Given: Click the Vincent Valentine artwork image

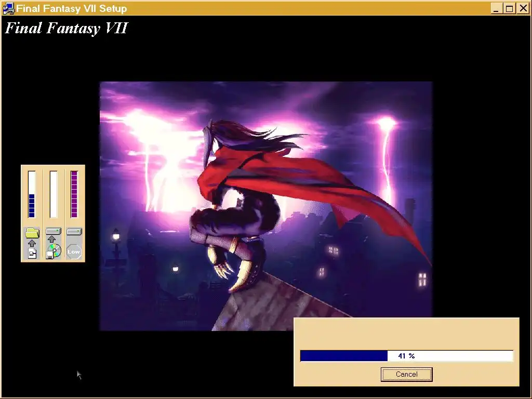Looking at the screenshot, I should (266, 206).
